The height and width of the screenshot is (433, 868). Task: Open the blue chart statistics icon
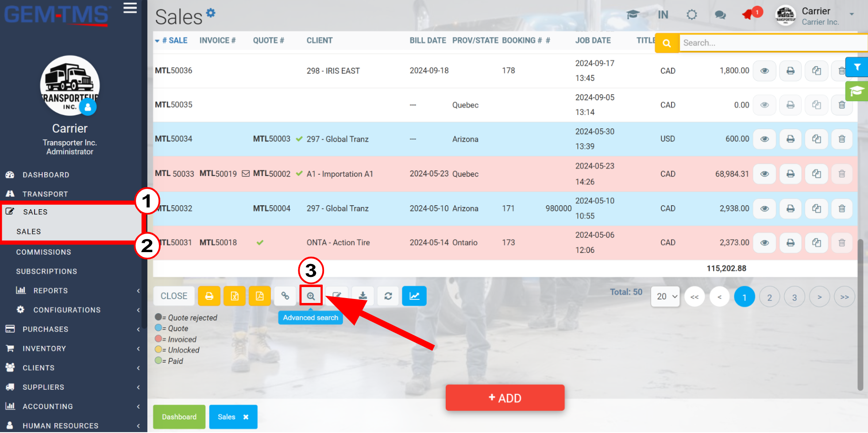414,296
